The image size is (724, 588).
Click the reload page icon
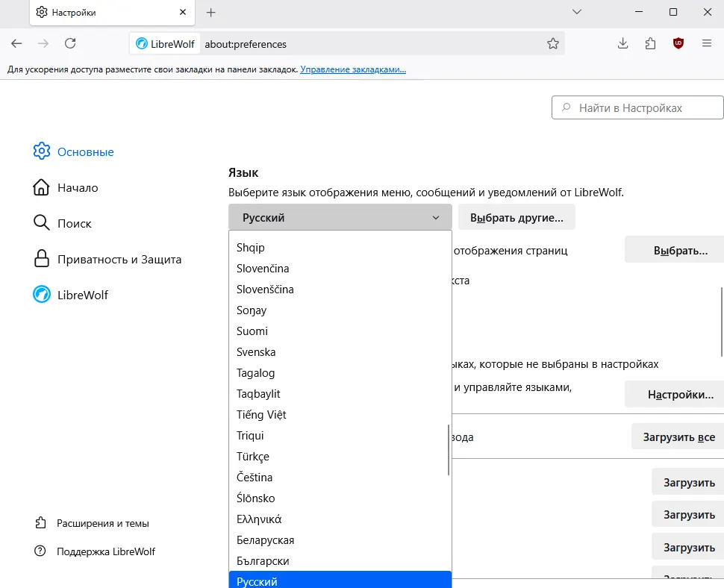click(x=70, y=44)
